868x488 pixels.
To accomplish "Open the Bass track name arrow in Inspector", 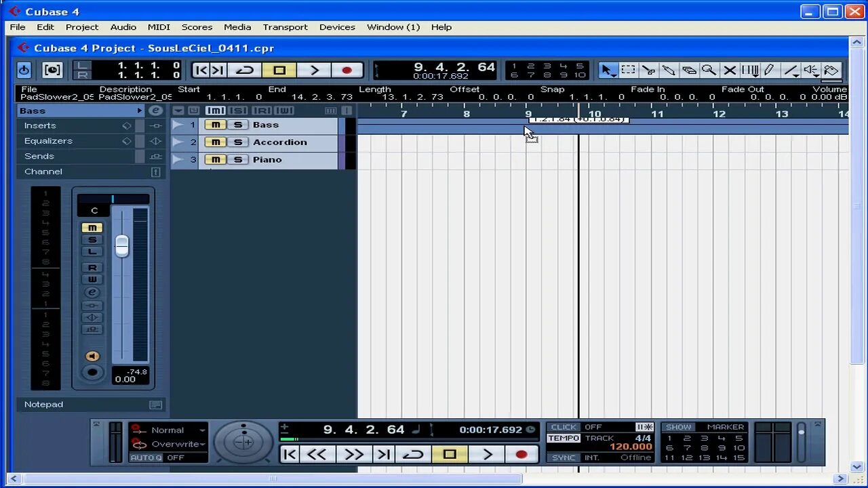I will [140, 110].
